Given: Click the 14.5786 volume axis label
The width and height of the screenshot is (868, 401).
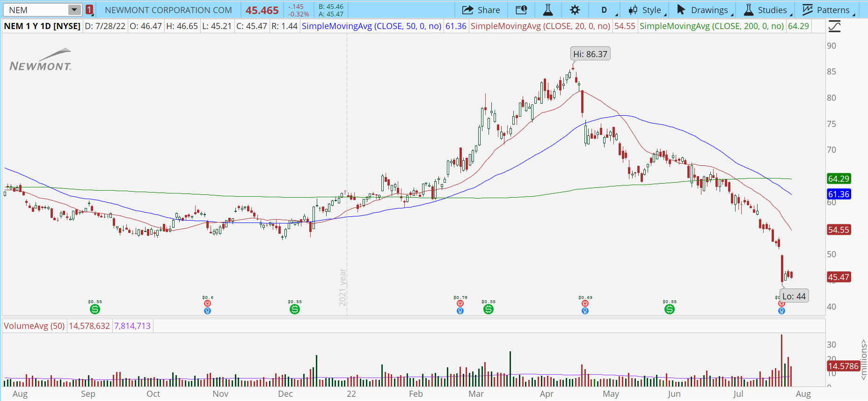Looking at the screenshot, I should (843, 366).
